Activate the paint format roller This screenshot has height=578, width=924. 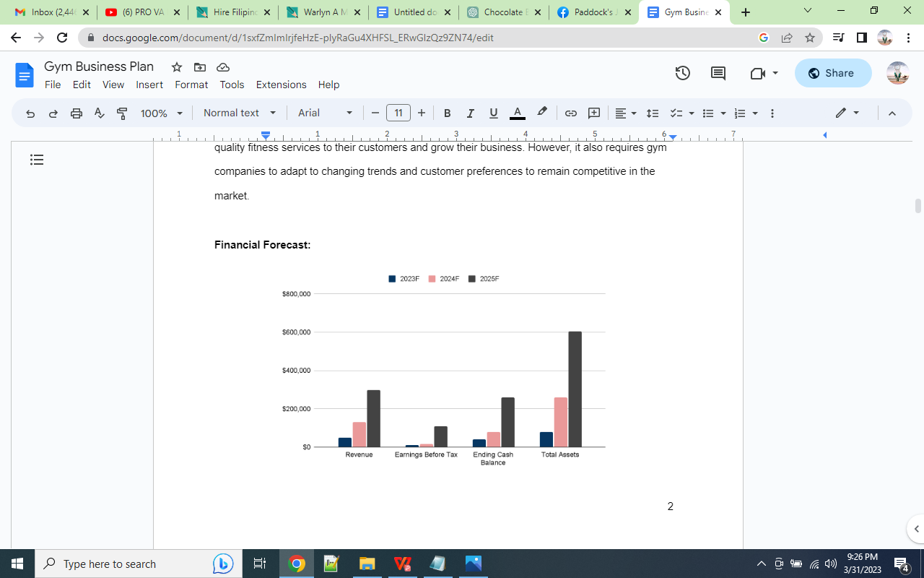[122, 113]
